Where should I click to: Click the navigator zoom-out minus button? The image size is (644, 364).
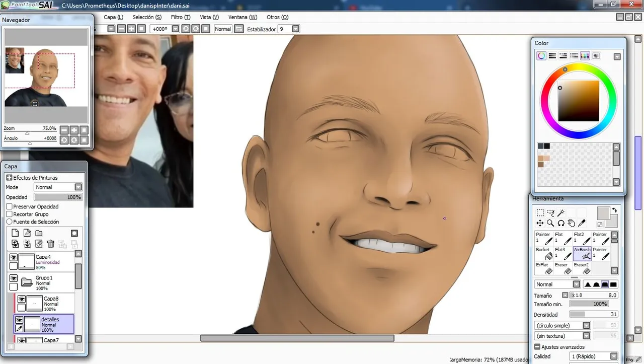tap(64, 130)
